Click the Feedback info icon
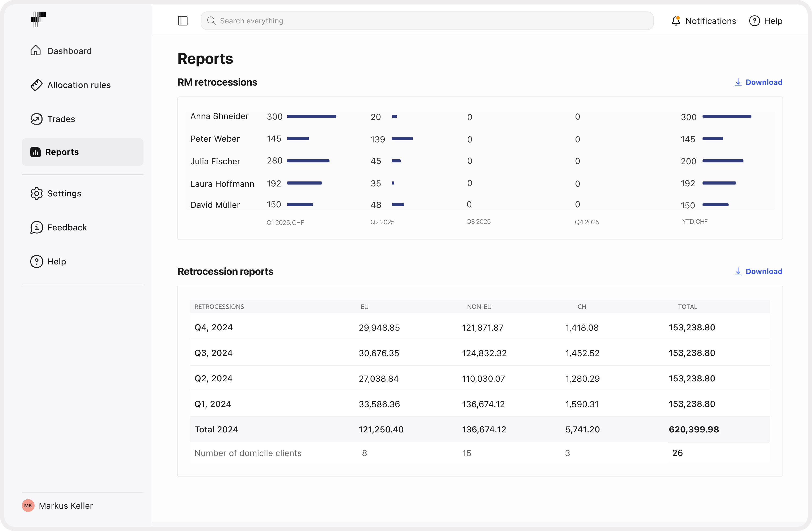This screenshot has height=531, width=812. tap(36, 227)
